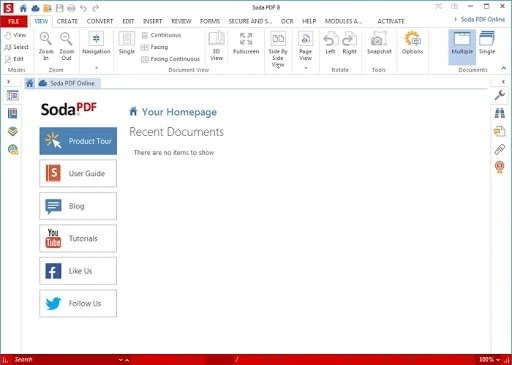The width and height of the screenshot is (512, 365).
Task: Click the Search field in status bar
Action: click(x=65, y=360)
